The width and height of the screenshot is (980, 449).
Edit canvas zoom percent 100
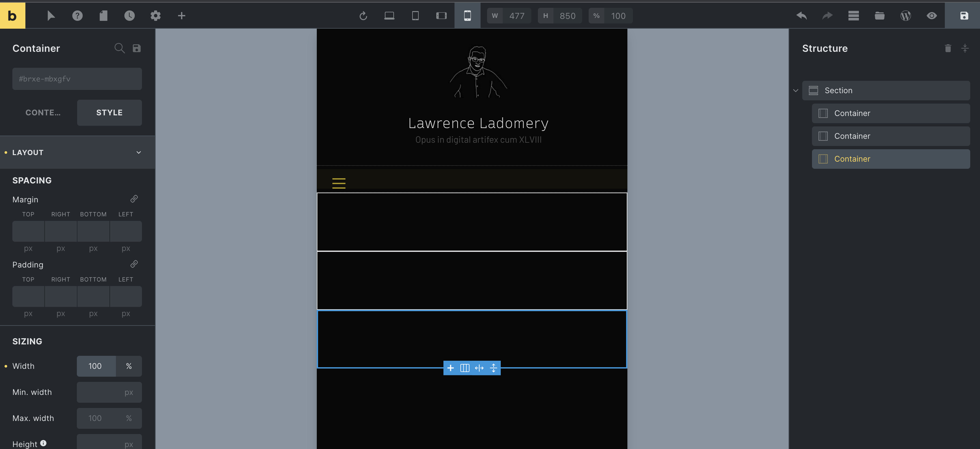619,16
